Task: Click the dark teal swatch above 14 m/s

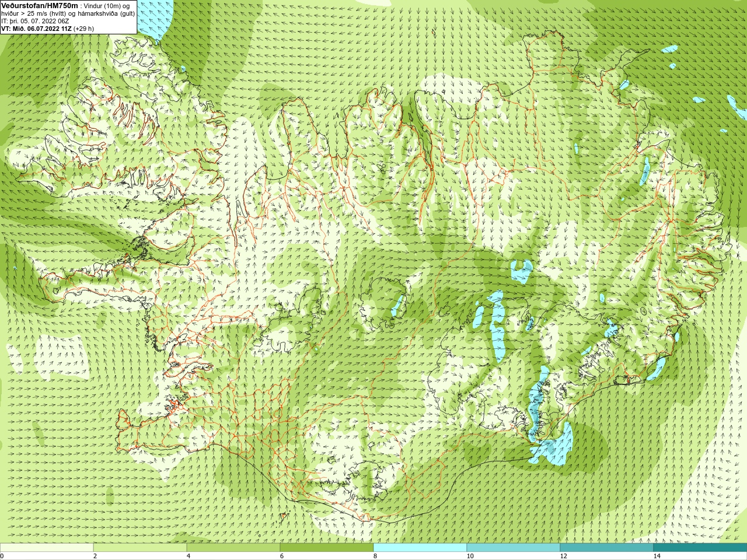Action: coord(700,548)
